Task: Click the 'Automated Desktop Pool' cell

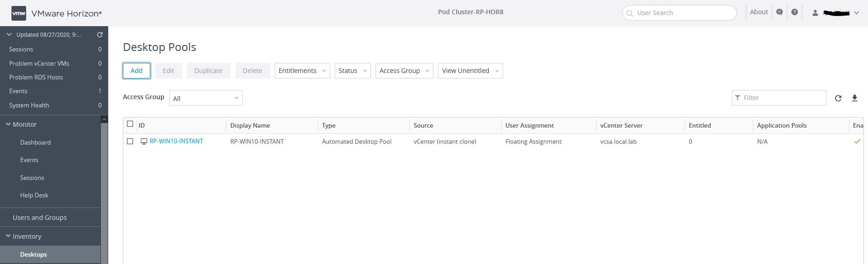Action: (357, 141)
